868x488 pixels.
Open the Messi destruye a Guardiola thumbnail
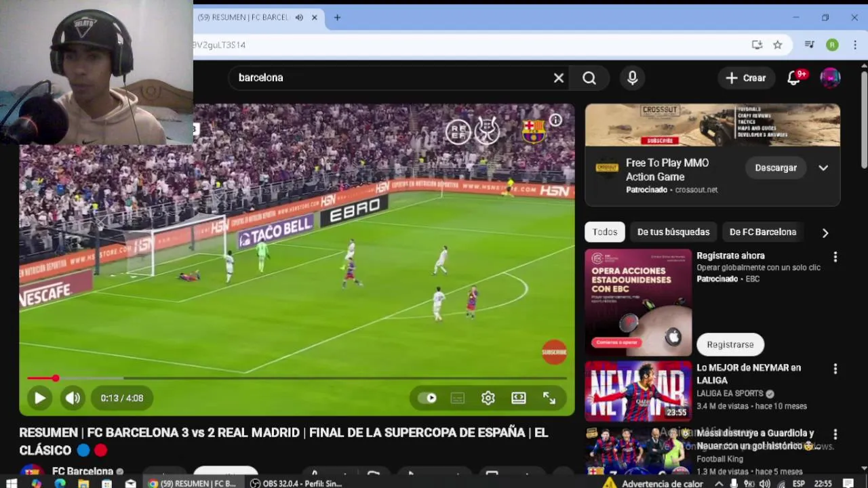tap(638, 451)
